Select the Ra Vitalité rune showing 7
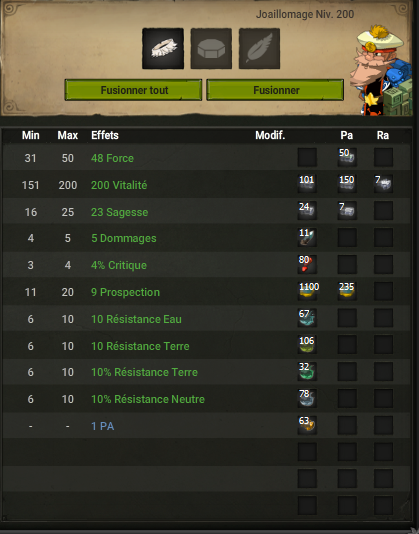Screen dimensions: 419x534 383,184
